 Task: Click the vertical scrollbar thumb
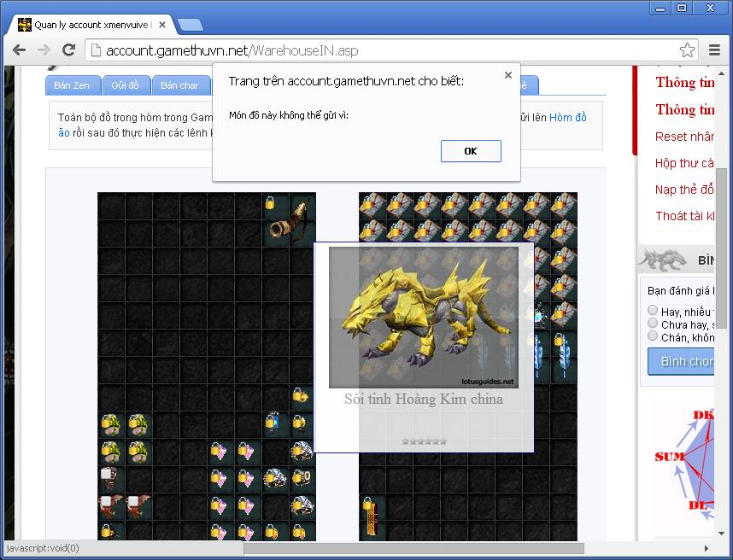[x=721, y=249]
